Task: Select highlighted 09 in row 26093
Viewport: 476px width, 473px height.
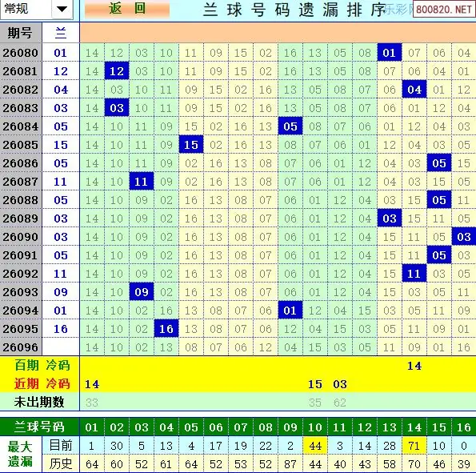Action: point(141,292)
